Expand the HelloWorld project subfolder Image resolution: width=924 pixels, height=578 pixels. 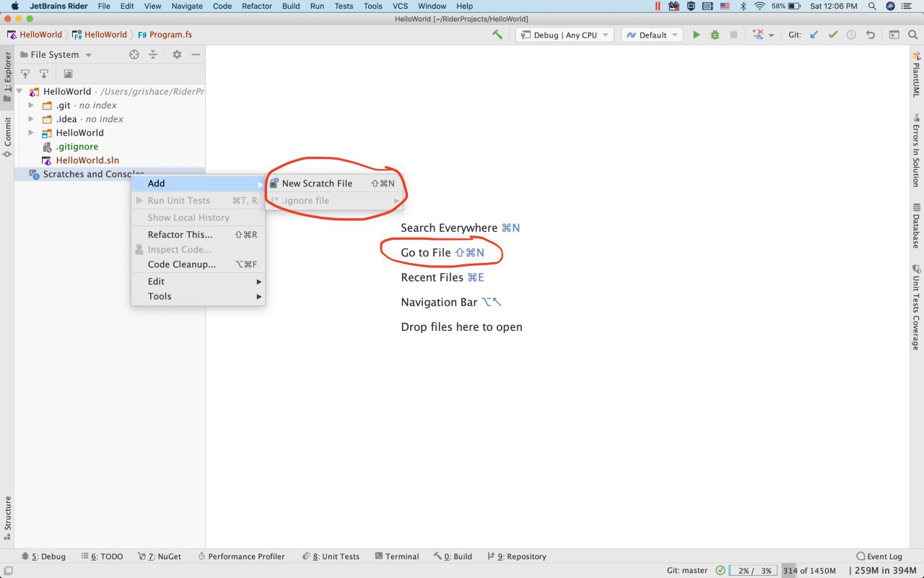pos(31,133)
